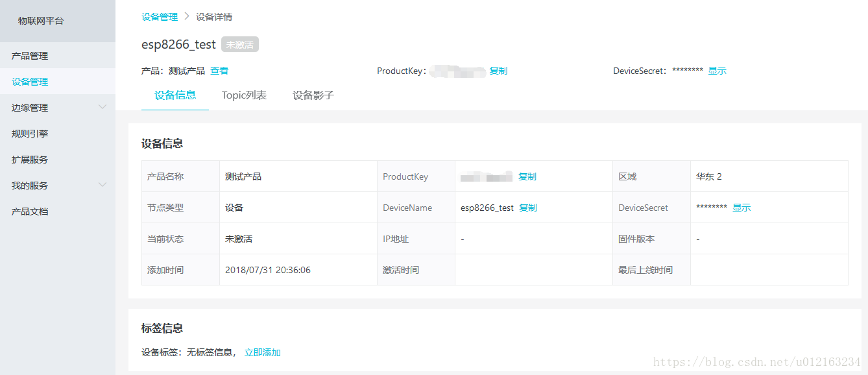The height and width of the screenshot is (375, 868).
Task: Open 产品文档 in the sidebar
Action: coord(30,212)
